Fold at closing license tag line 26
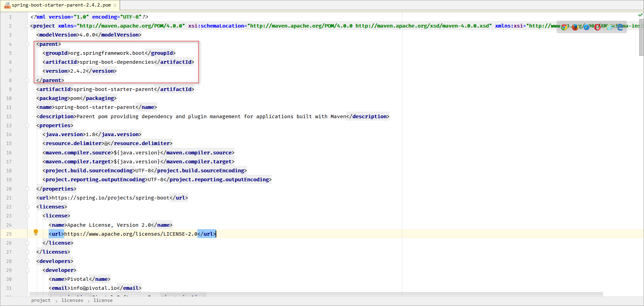 (x=27, y=243)
